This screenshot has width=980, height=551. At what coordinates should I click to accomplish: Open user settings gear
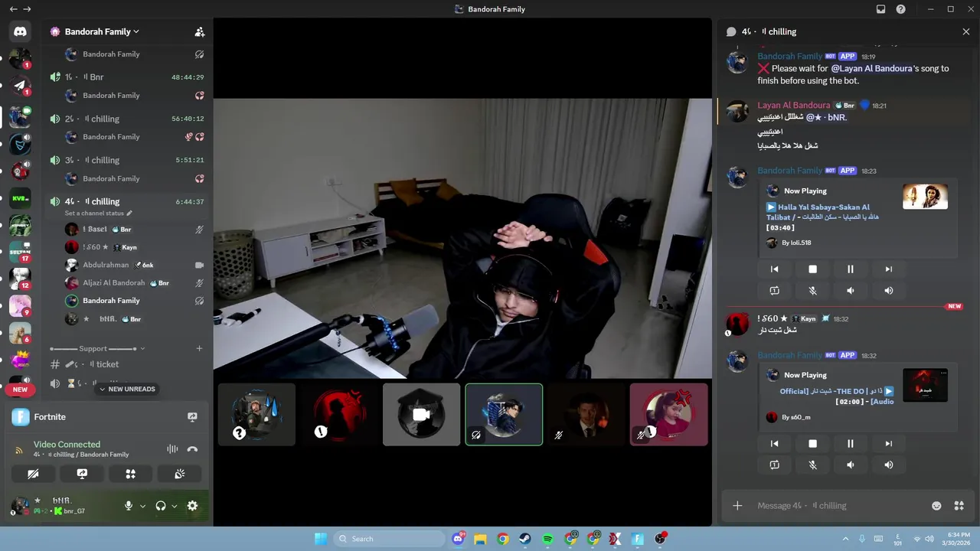tap(192, 506)
